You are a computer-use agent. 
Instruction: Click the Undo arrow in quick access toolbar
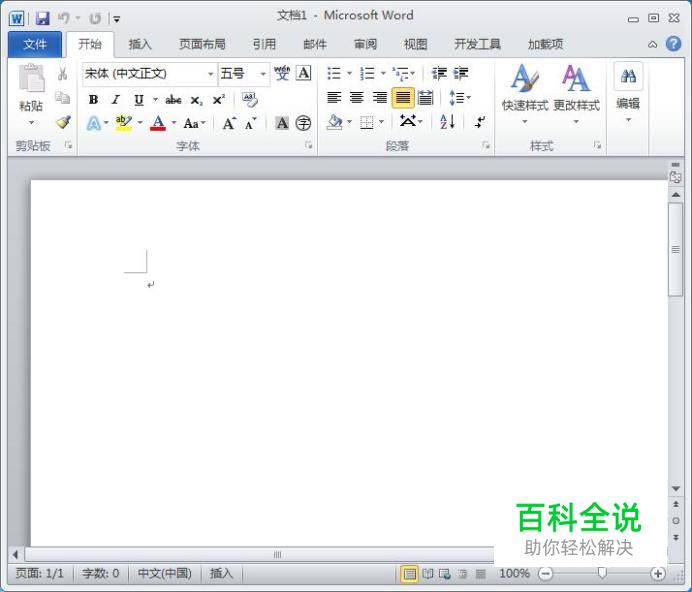[64, 19]
